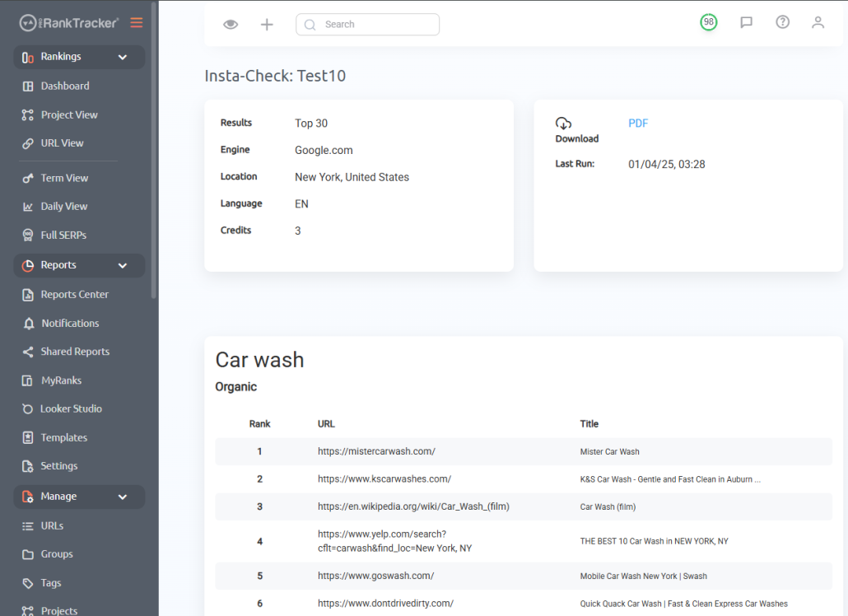Click the Title column header

click(589, 424)
